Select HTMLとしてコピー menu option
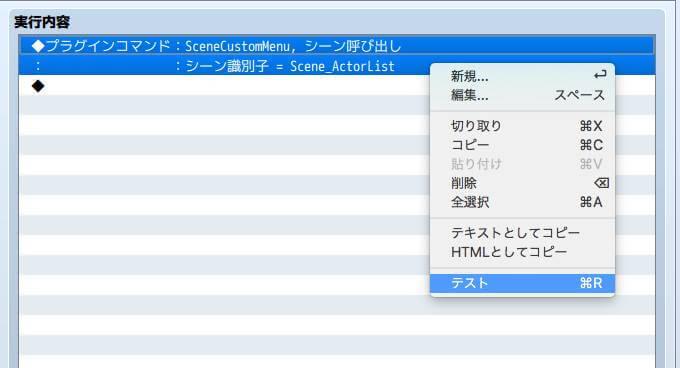The width and height of the screenshot is (680, 368). pyautogui.click(x=522, y=252)
